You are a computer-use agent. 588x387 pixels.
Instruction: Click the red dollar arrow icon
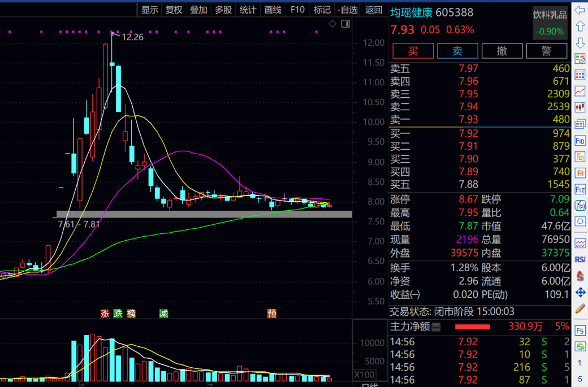580,276
